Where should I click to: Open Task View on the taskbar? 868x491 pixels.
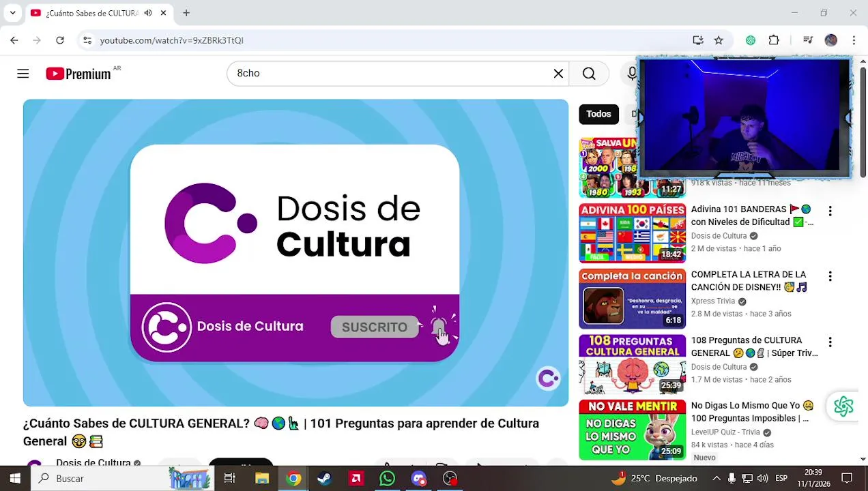229,479
